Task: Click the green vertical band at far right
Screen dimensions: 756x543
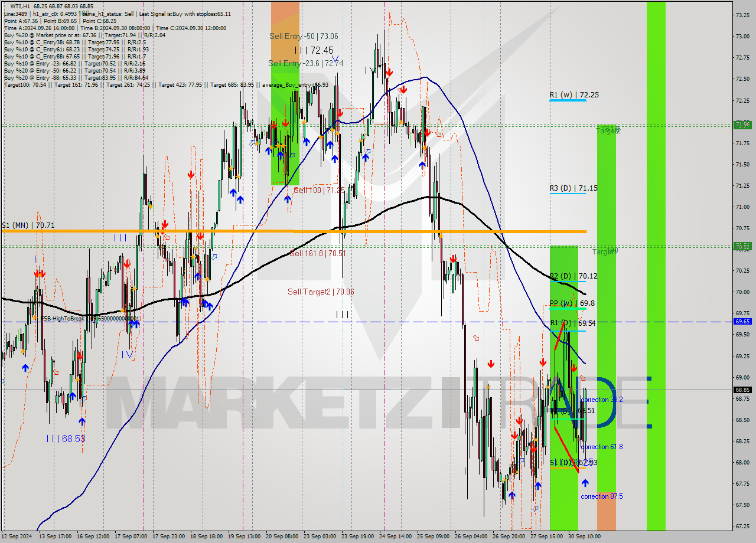Action: (656, 266)
